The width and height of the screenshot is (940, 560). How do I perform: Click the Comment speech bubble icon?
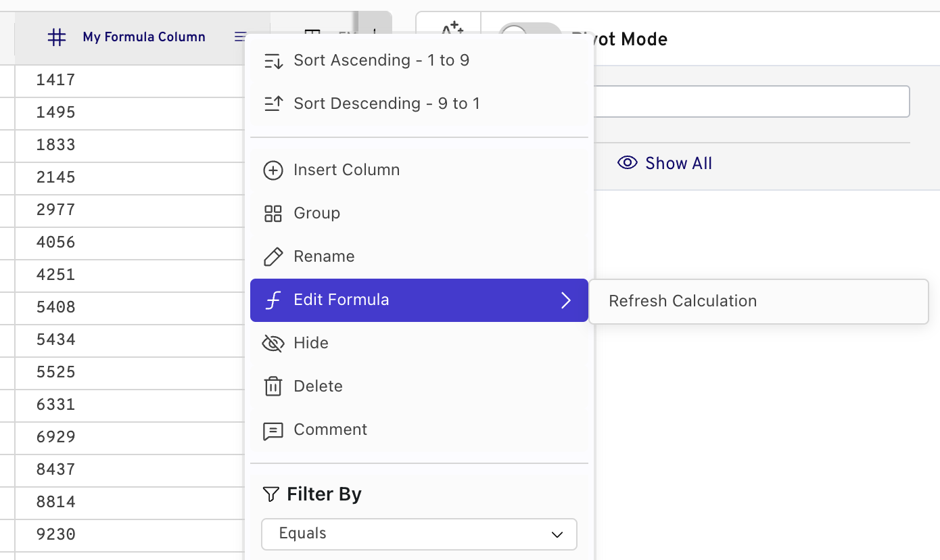click(273, 430)
